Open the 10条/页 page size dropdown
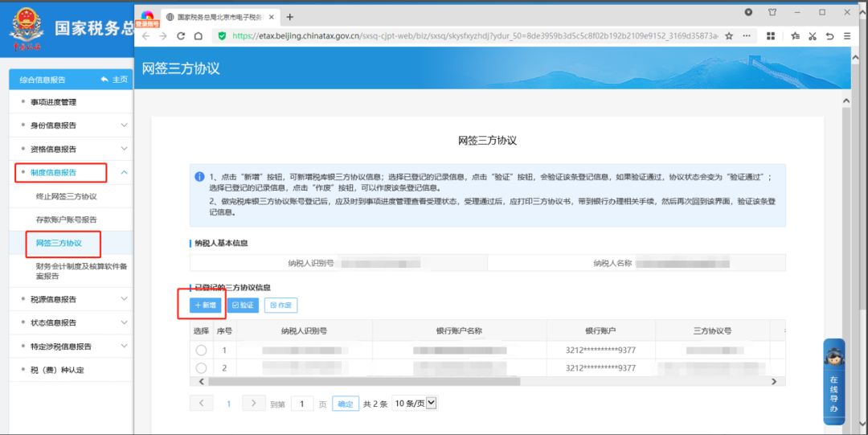The height and width of the screenshot is (435, 868). (x=415, y=403)
